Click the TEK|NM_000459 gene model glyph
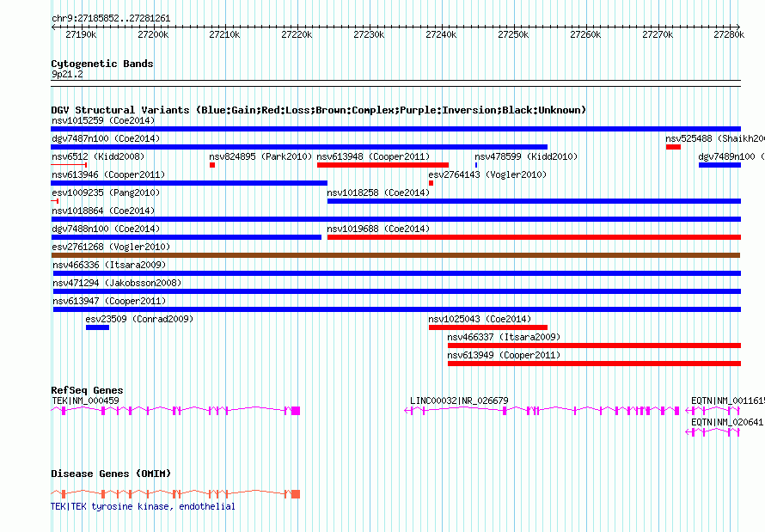The image size is (765, 532). pos(175,411)
